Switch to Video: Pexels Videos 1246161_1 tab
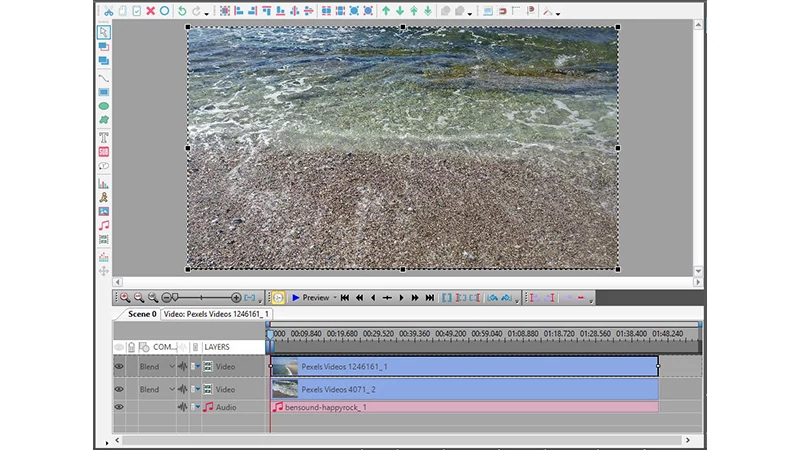This screenshot has height=450, width=800. click(216, 314)
